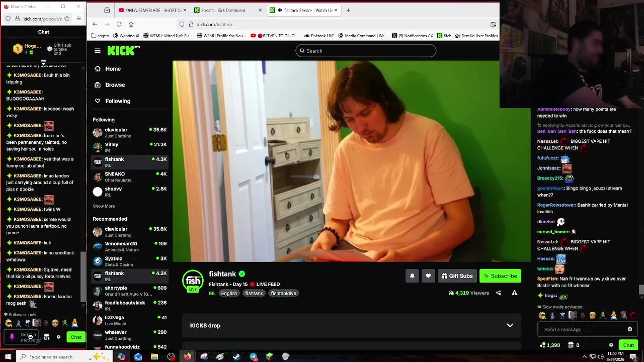Viewport: 644px width, 362px height.
Task: Select the fishtank Stream tab
Action: 303,10
